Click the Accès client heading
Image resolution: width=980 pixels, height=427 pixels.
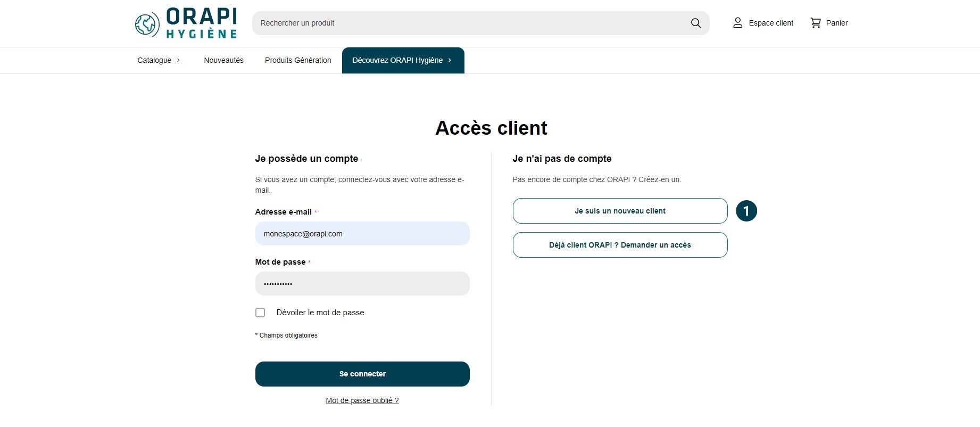[x=491, y=128]
